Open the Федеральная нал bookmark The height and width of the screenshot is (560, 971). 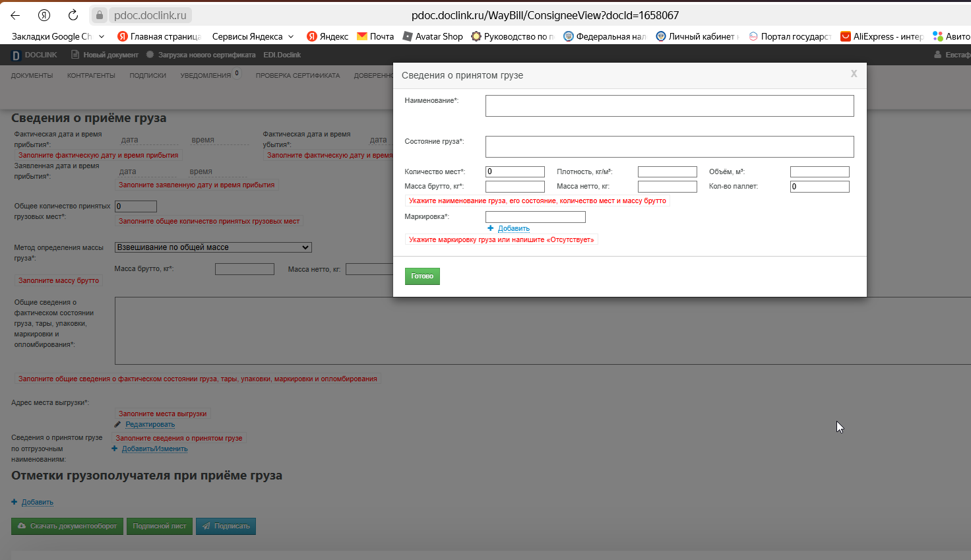click(605, 36)
